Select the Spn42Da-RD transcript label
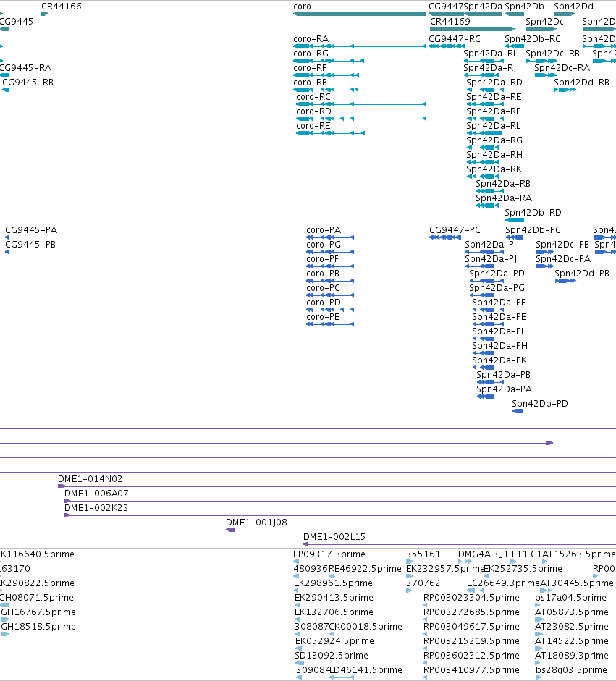Image resolution: width=616 pixels, height=681 pixels. [x=494, y=82]
